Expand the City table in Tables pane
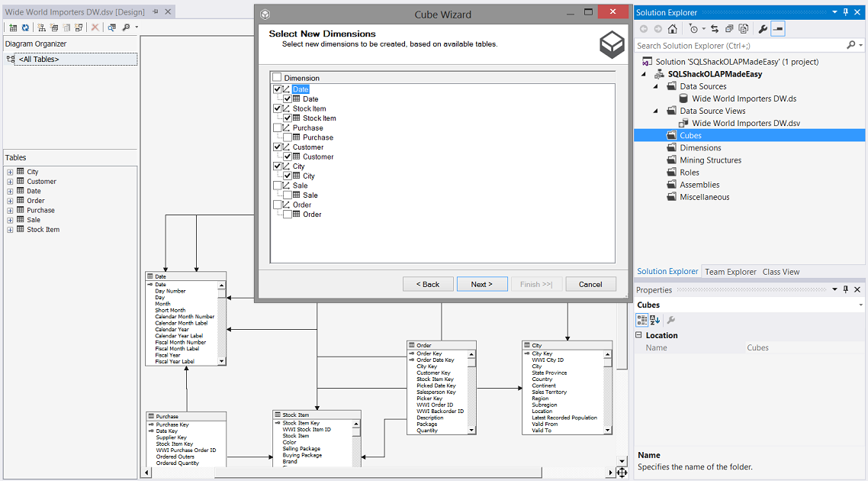The height and width of the screenshot is (481, 868). 10,172
